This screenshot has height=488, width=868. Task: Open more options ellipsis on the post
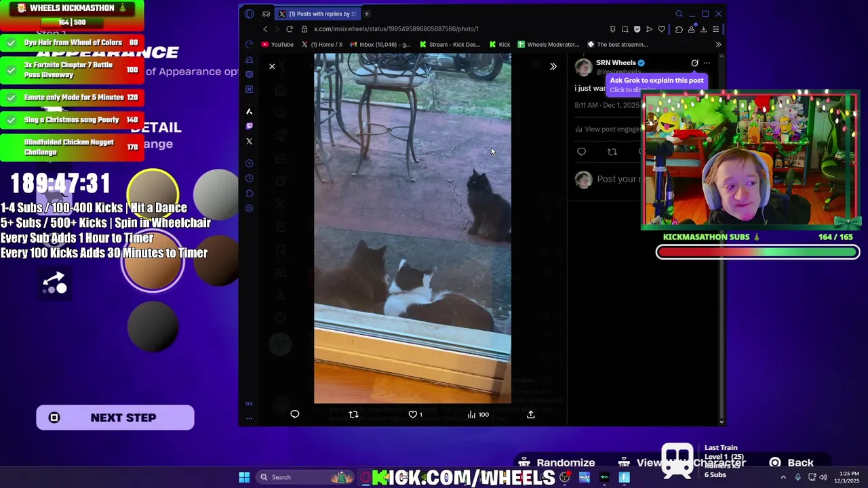(x=707, y=63)
